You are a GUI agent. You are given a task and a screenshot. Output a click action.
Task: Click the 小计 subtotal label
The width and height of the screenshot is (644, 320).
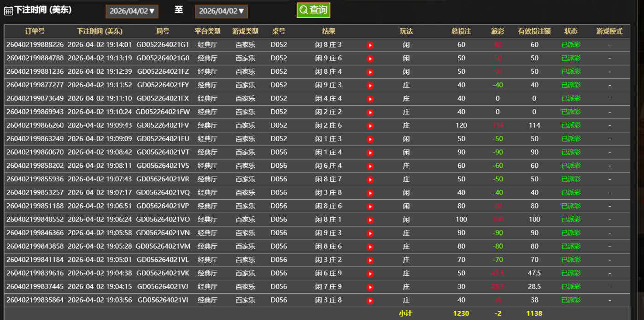click(x=405, y=314)
